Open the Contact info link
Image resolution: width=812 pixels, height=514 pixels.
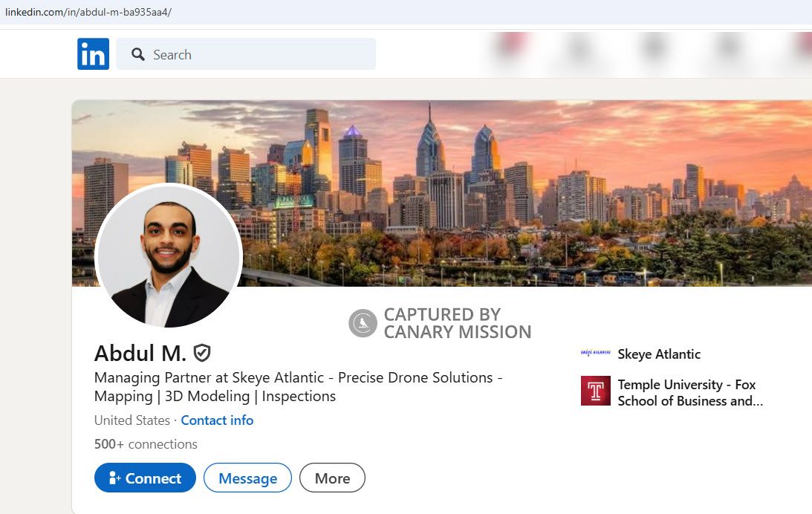pos(217,420)
